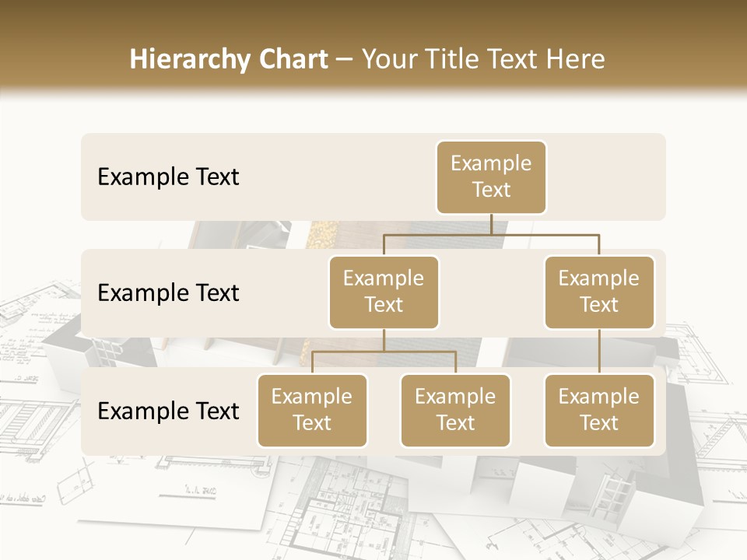This screenshot has width=747, height=560.
Task: Select the top-level hierarchy box
Action: pos(491,177)
